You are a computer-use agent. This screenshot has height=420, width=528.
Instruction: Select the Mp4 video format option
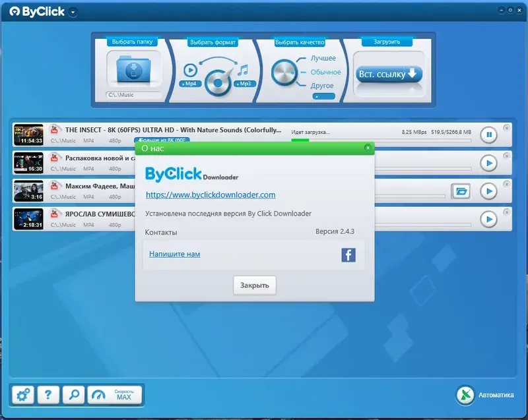[190, 84]
